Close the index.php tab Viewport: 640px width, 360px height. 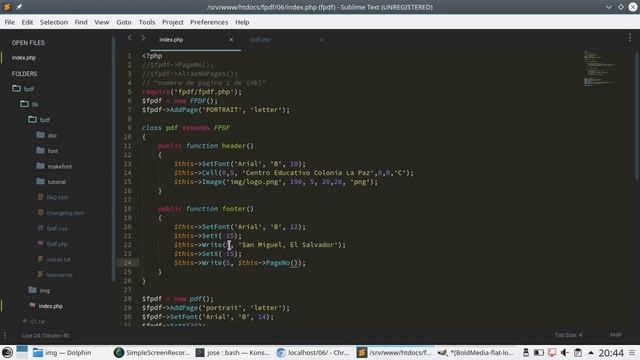pyautogui.click(x=231, y=40)
